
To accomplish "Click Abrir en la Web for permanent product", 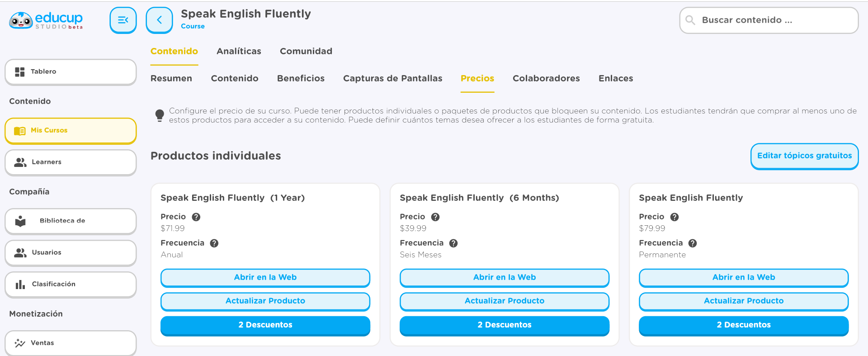I will pyautogui.click(x=744, y=277).
